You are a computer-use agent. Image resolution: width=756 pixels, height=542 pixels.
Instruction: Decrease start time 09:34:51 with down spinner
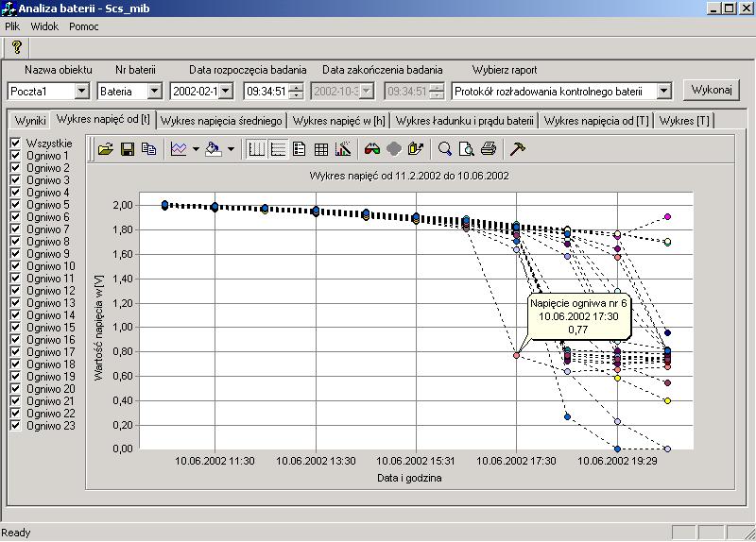[x=298, y=95]
